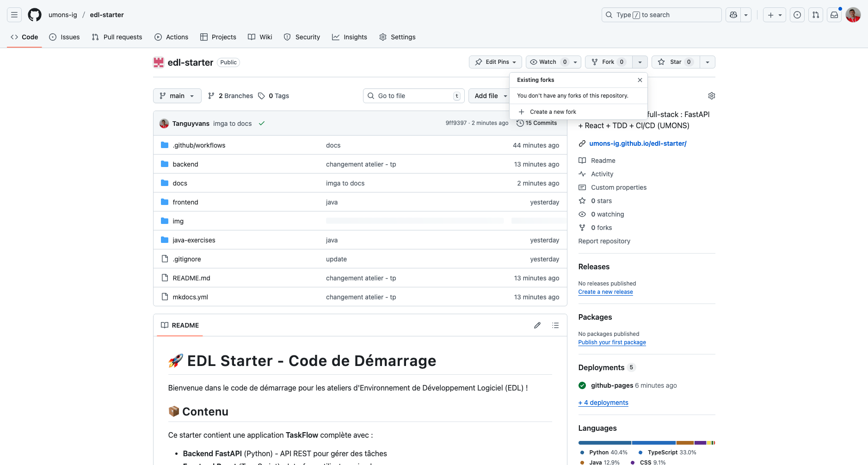This screenshot has width=868, height=465.
Task: Open the README outline list icon
Action: pos(555,325)
